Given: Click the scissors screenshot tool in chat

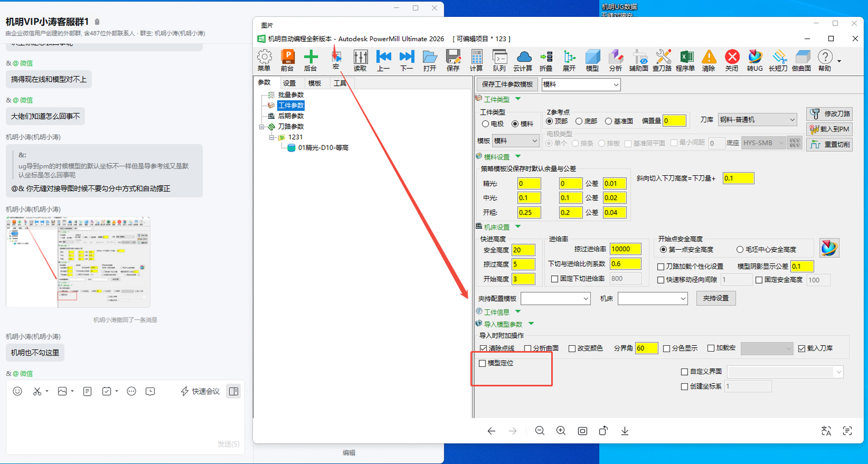Looking at the screenshot, I should click(x=37, y=391).
